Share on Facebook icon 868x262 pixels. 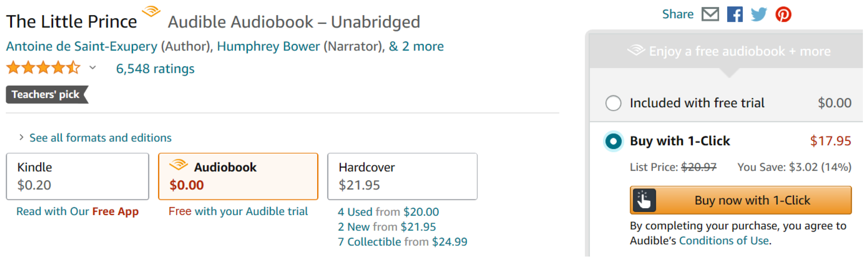pos(735,15)
